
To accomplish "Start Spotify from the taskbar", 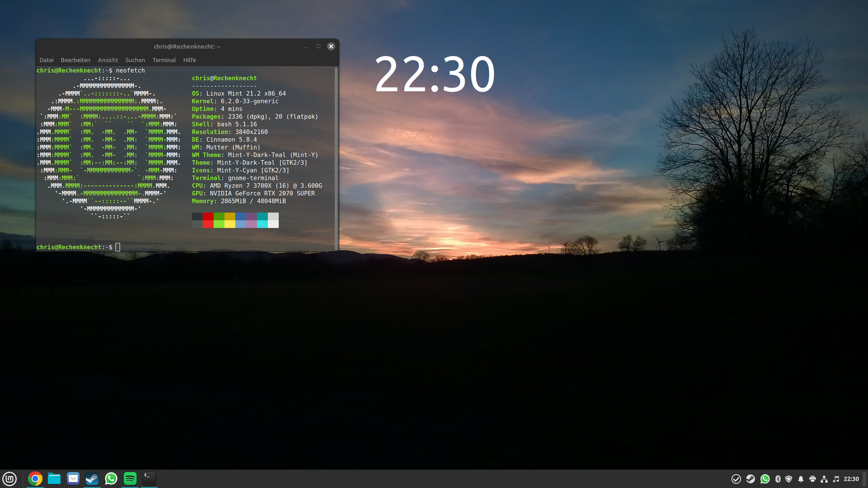I will coord(130,479).
